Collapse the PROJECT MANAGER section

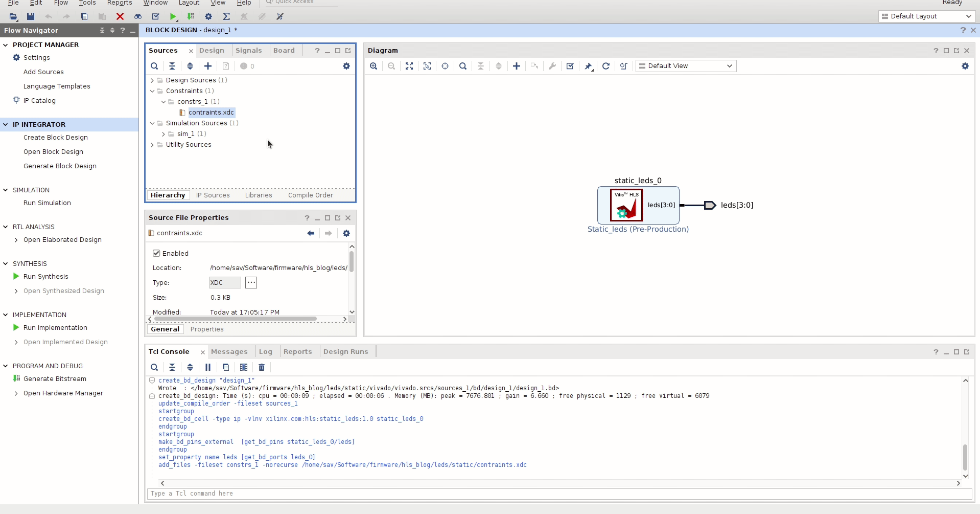[x=6, y=45]
